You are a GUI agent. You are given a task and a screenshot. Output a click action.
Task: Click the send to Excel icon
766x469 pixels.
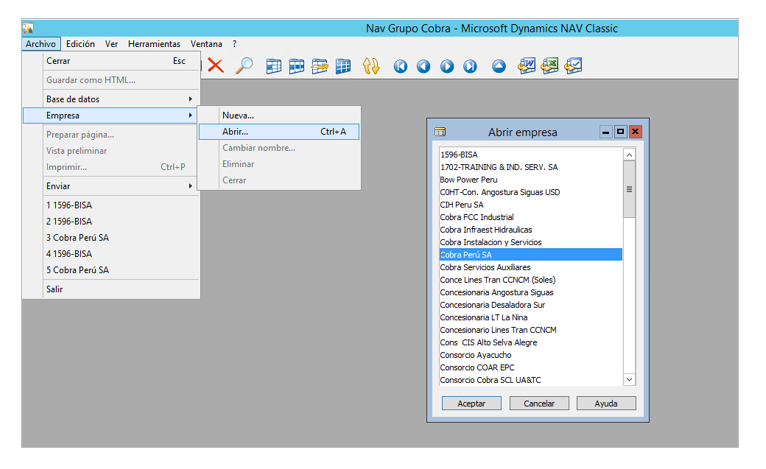[x=550, y=65]
